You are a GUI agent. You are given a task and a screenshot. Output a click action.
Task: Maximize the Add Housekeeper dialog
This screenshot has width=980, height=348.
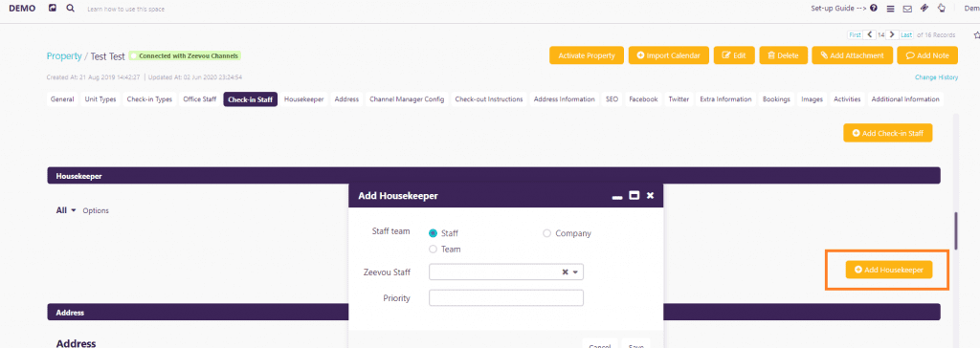click(x=634, y=196)
